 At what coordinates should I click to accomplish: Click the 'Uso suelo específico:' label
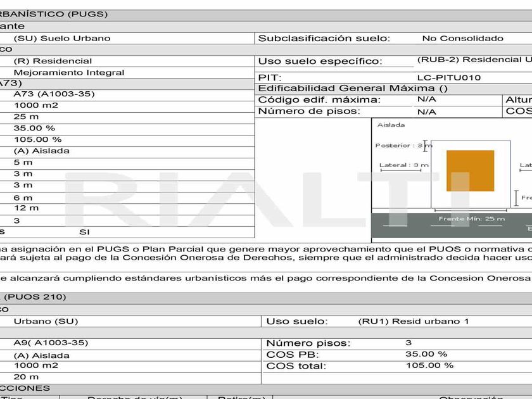pyautogui.click(x=320, y=61)
